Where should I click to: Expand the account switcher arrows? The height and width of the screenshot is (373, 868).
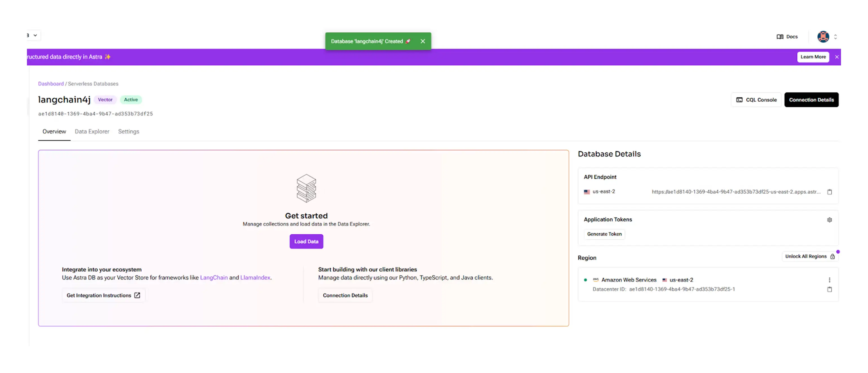(835, 37)
